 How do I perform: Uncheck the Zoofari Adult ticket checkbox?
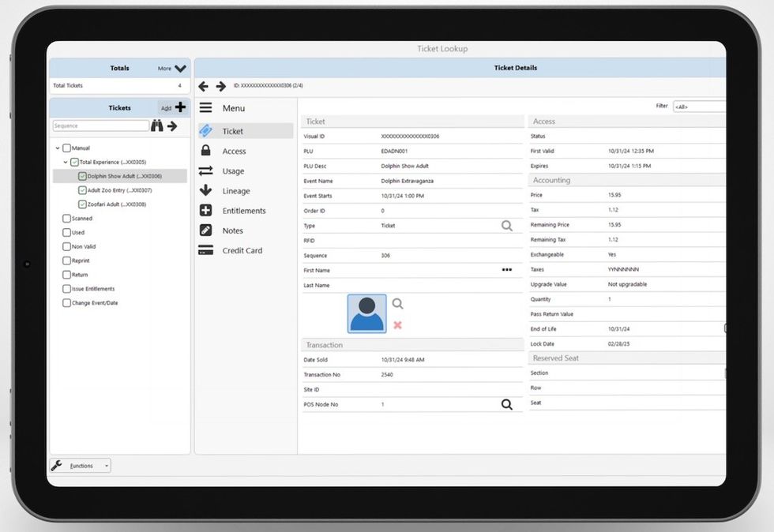[82, 204]
